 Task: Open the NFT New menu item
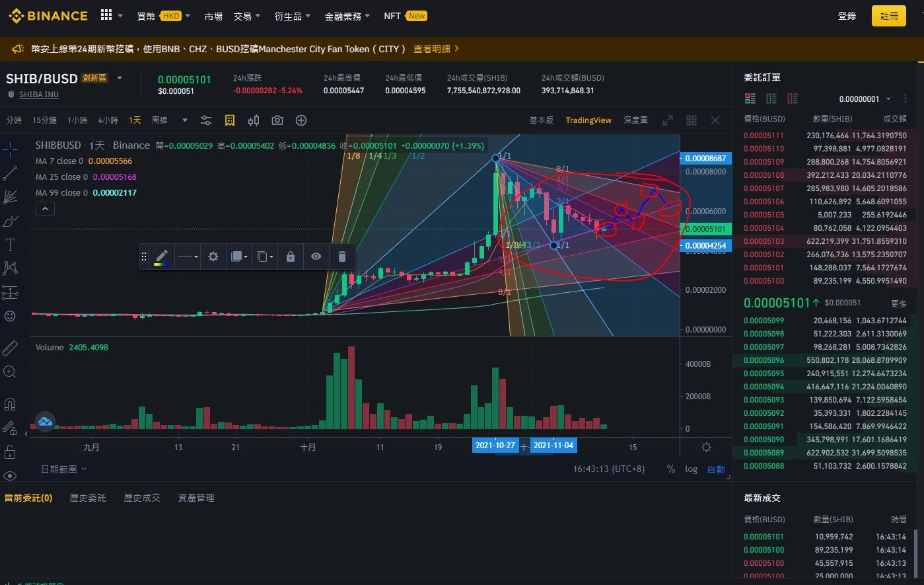coord(406,16)
